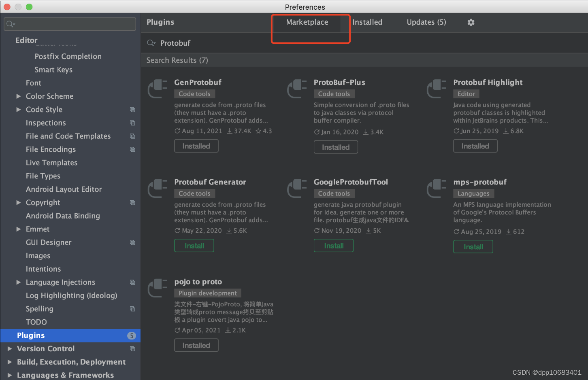Open the plugin settings gear menu
This screenshot has width=588, height=380.
(x=471, y=22)
